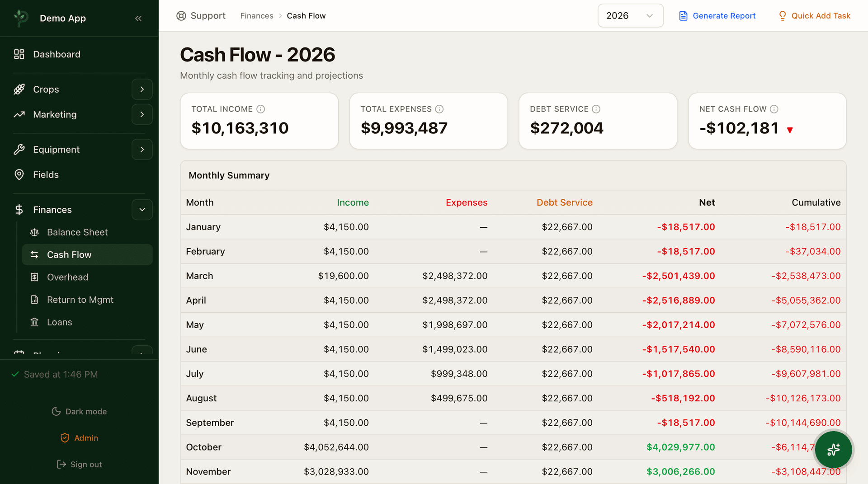
Task: Select the Overhead calculator icon
Action: pyautogui.click(x=35, y=277)
